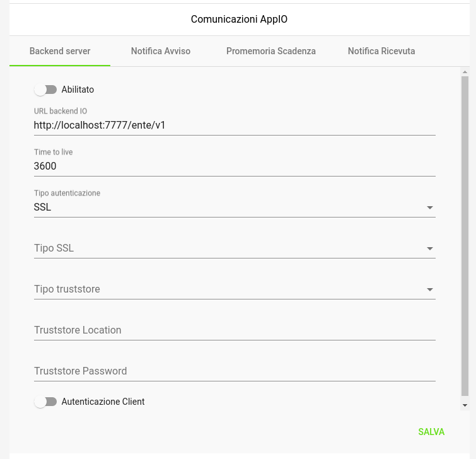Open the Notifica Avviso tab
The width and height of the screenshot is (476, 459).
click(x=161, y=51)
